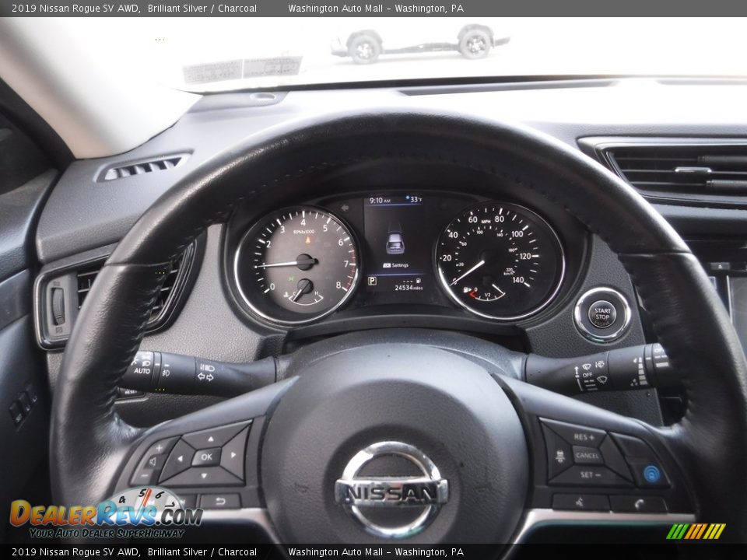Tap the DealerRevs.com logo
The width and height of the screenshot is (747, 560).
tap(107, 513)
